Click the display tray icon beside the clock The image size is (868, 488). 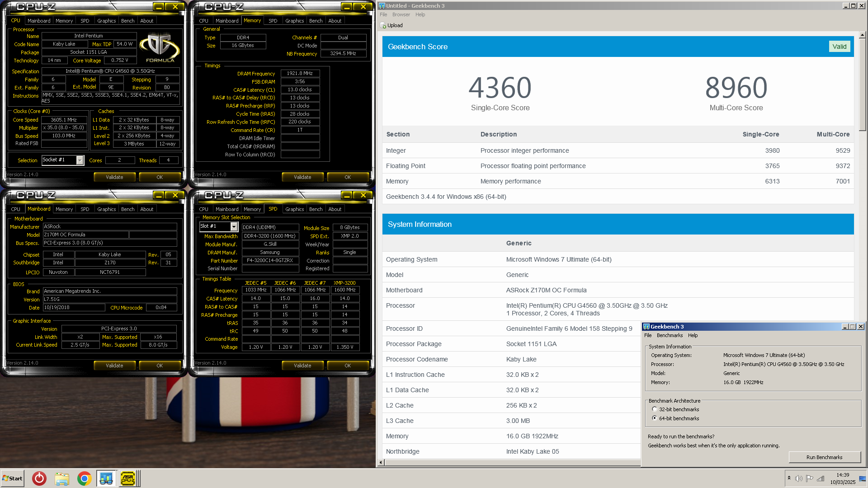click(863, 479)
